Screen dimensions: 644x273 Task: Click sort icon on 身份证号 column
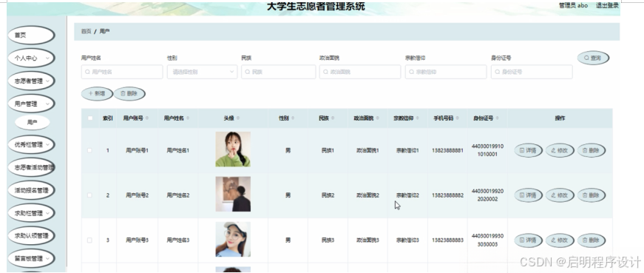(498, 118)
